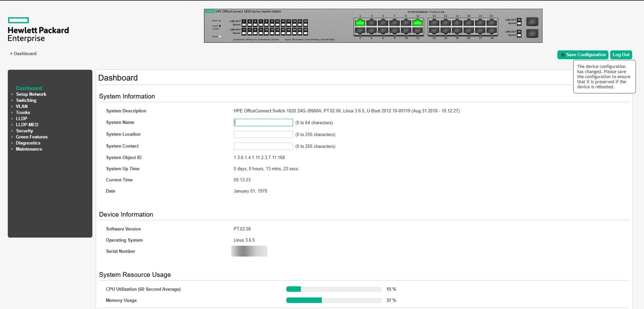
Task: Click the blurred Serial Number value
Action: 249,251
